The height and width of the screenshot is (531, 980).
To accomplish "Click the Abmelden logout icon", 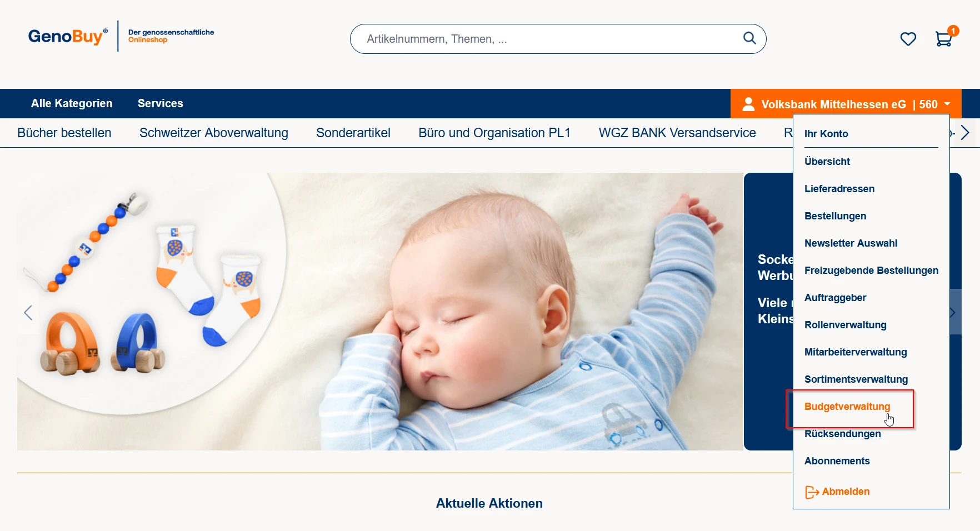I will click(812, 492).
